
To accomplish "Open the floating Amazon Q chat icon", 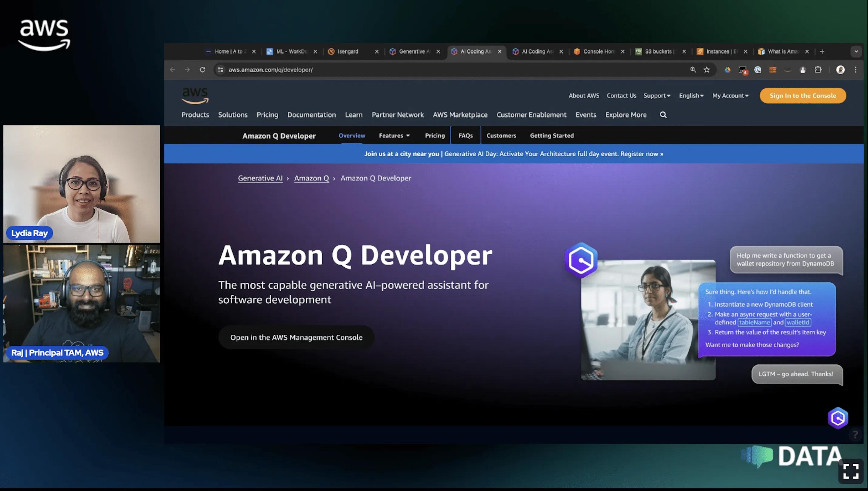I will (838, 418).
